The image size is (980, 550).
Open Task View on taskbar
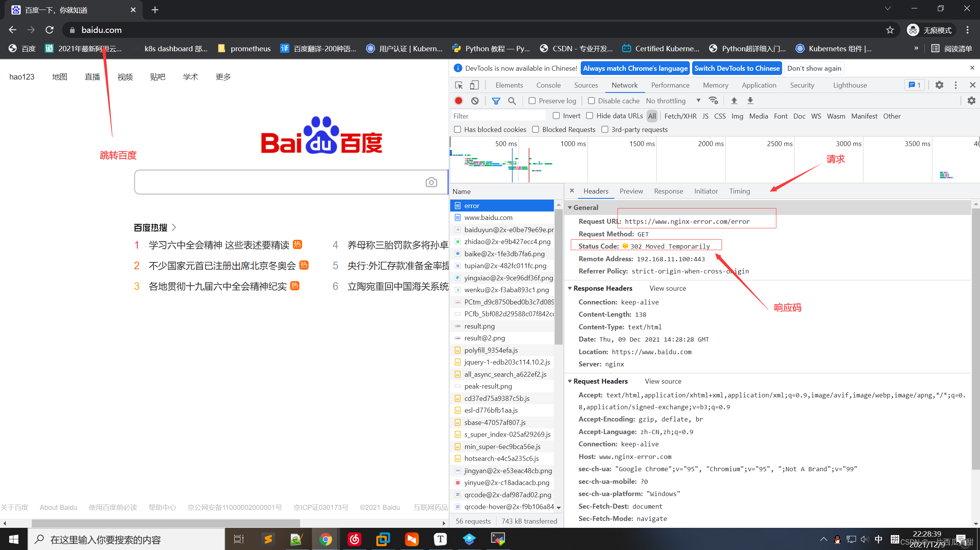239,539
